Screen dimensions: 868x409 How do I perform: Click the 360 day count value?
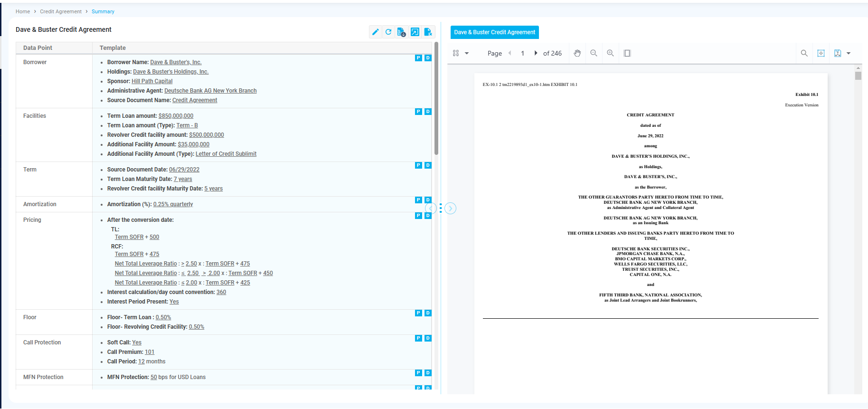coord(221,292)
